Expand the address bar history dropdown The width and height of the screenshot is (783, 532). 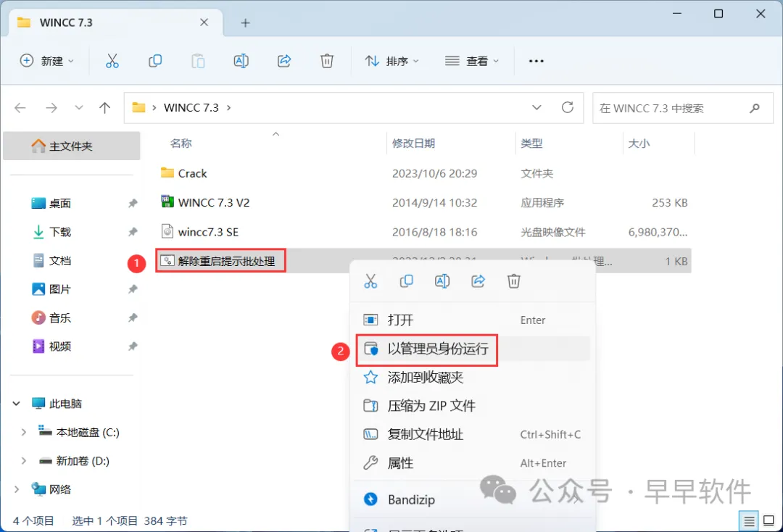point(536,107)
